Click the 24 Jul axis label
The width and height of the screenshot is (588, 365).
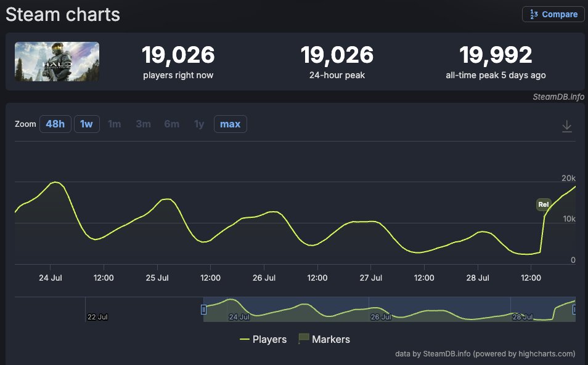(x=51, y=278)
